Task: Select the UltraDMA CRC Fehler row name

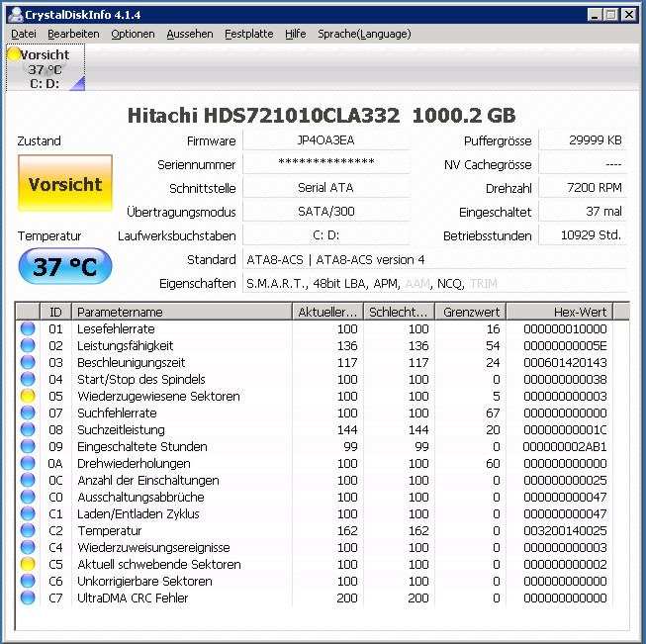Action: (x=133, y=598)
